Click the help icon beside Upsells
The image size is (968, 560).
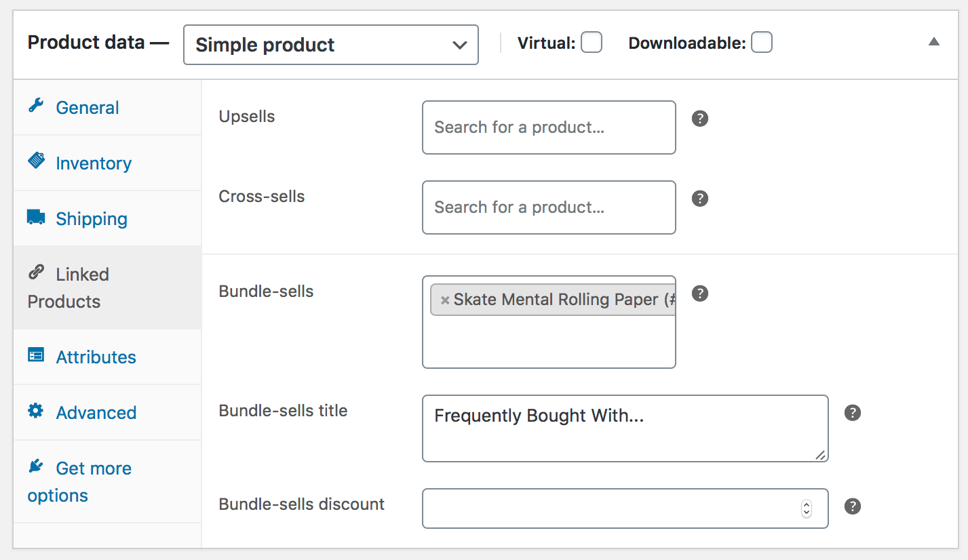click(x=700, y=119)
